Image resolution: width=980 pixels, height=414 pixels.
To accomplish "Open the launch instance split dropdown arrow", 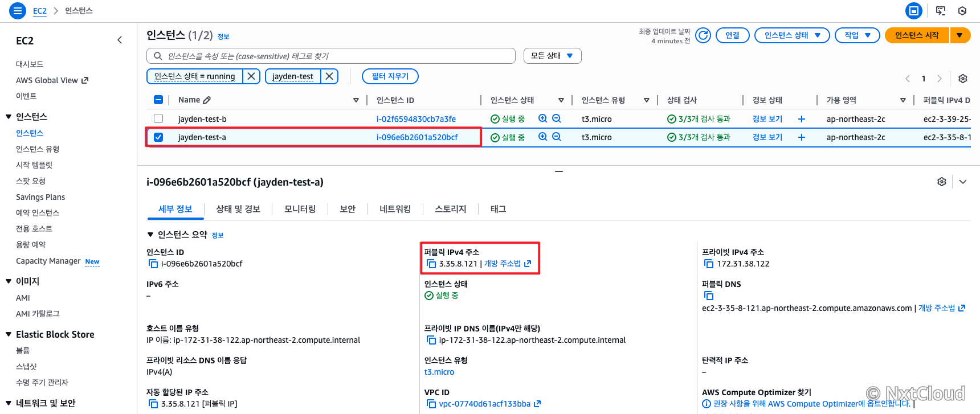I will (960, 35).
